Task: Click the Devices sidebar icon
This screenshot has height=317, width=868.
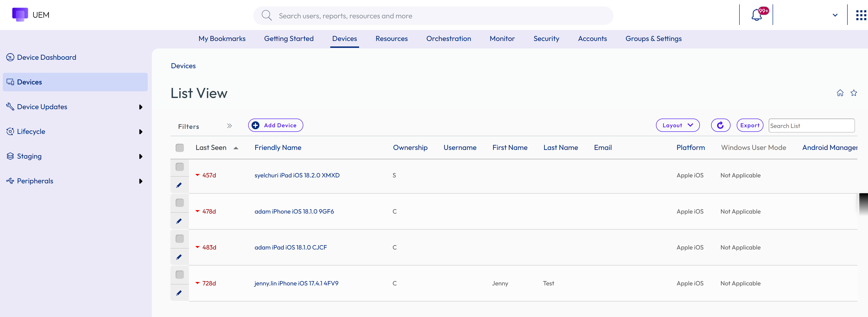Action: [10, 82]
